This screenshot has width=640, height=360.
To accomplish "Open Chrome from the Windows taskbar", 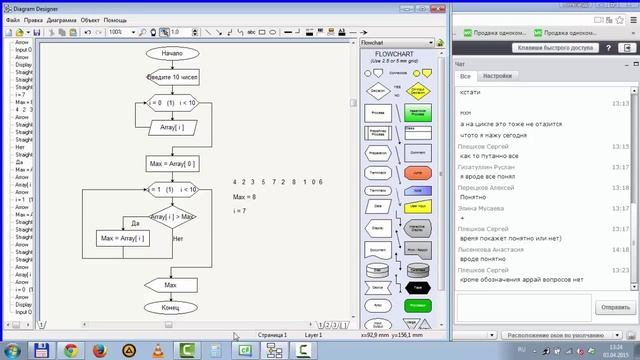I will pos(71,351).
